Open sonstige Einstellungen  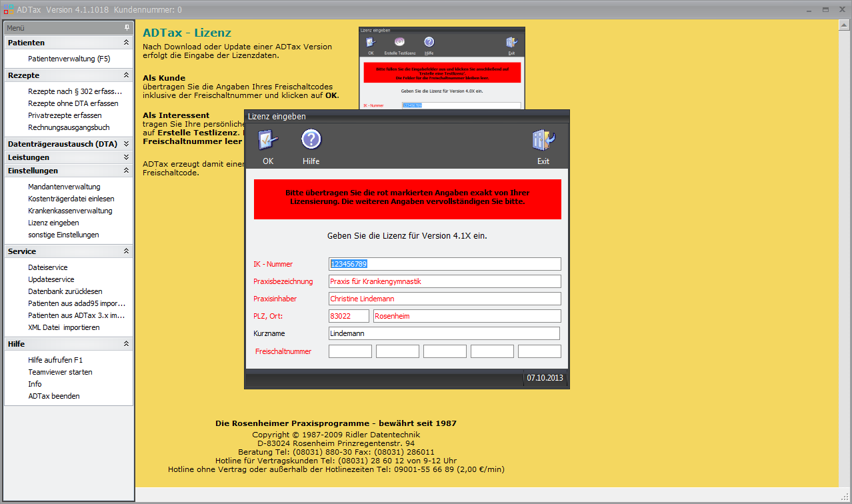(63, 235)
